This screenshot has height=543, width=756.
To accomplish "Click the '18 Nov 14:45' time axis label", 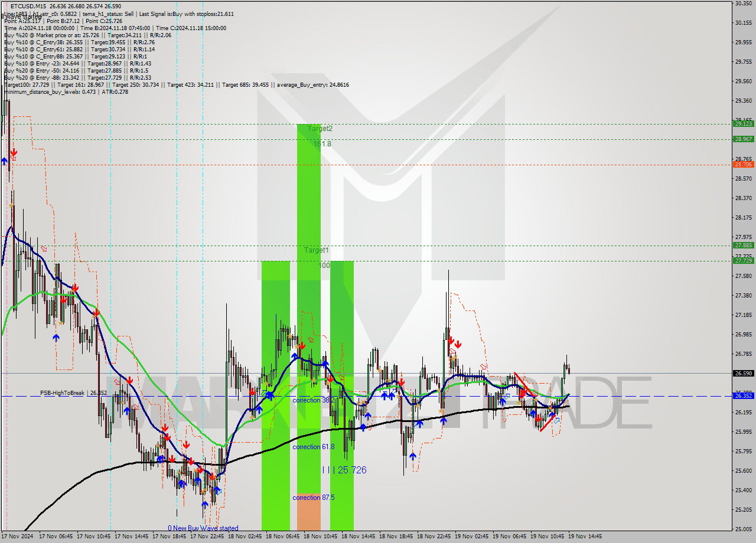I will coord(358,537).
